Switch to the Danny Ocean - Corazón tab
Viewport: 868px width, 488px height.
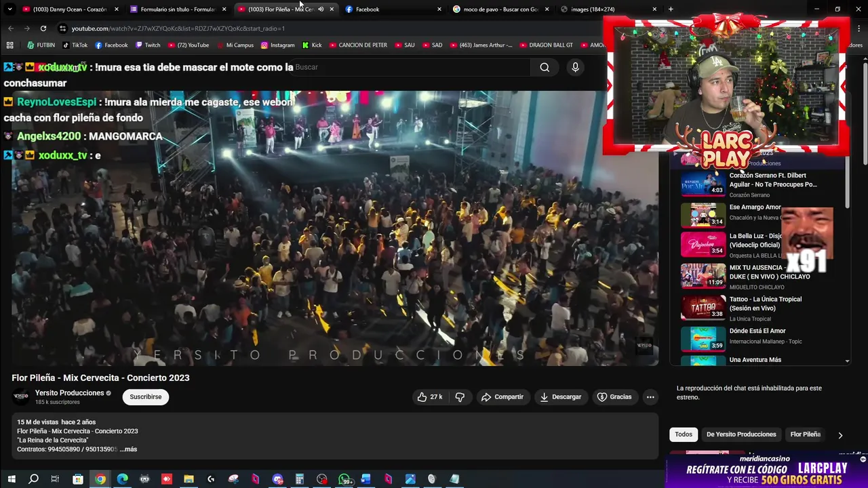coord(71,9)
